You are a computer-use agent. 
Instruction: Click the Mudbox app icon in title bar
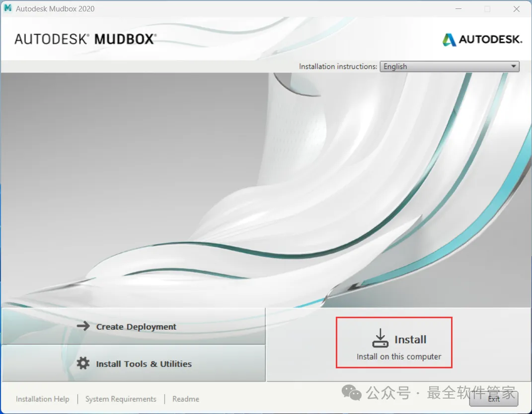[x=8, y=8]
